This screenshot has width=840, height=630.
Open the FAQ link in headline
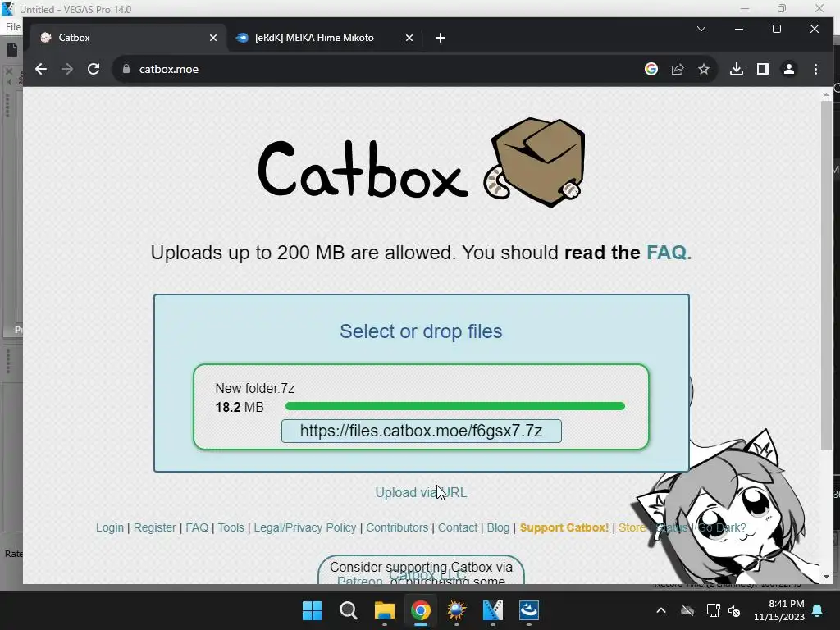point(669,253)
